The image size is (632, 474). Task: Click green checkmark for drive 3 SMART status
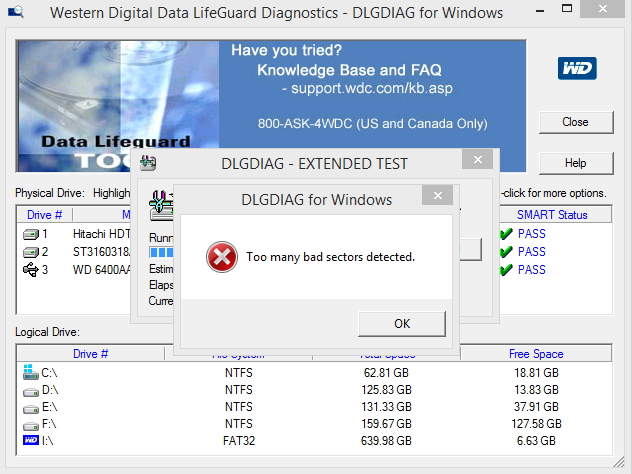(x=506, y=270)
